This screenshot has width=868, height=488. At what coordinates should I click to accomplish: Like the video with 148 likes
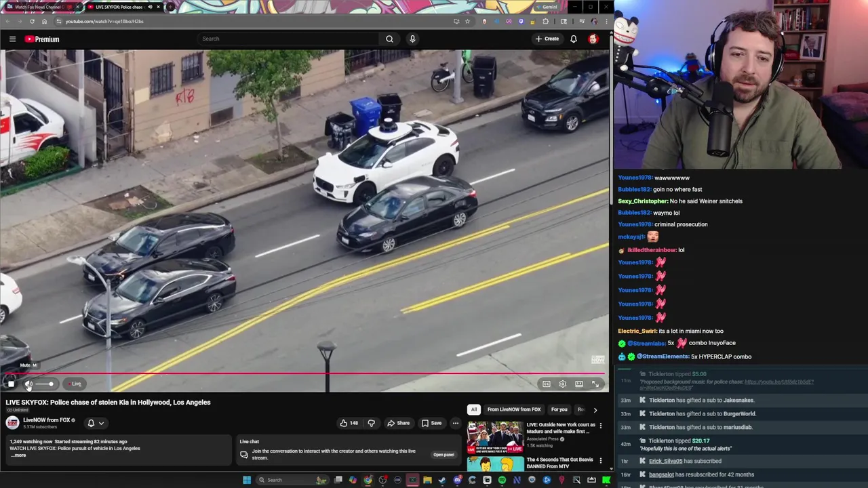coord(349,423)
